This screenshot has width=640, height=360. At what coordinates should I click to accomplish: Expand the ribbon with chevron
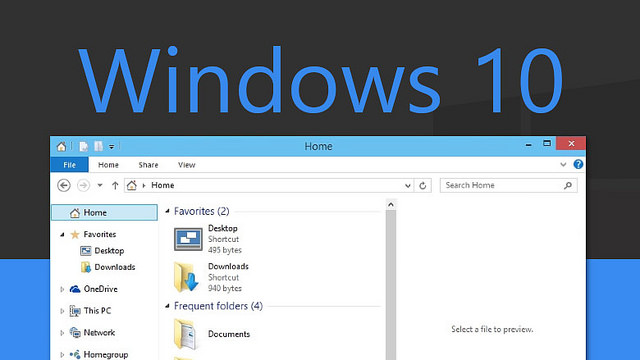563,164
